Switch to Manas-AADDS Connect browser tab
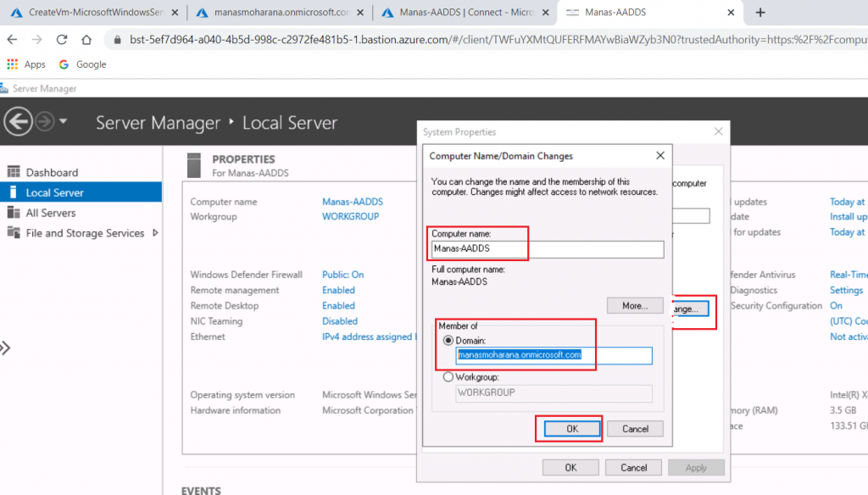The image size is (868, 495). coord(458,13)
